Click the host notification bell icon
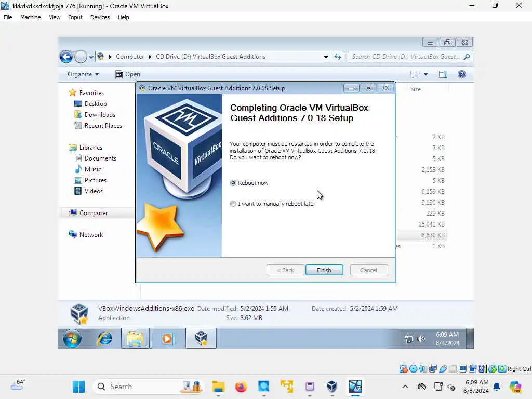 pos(497,387)
